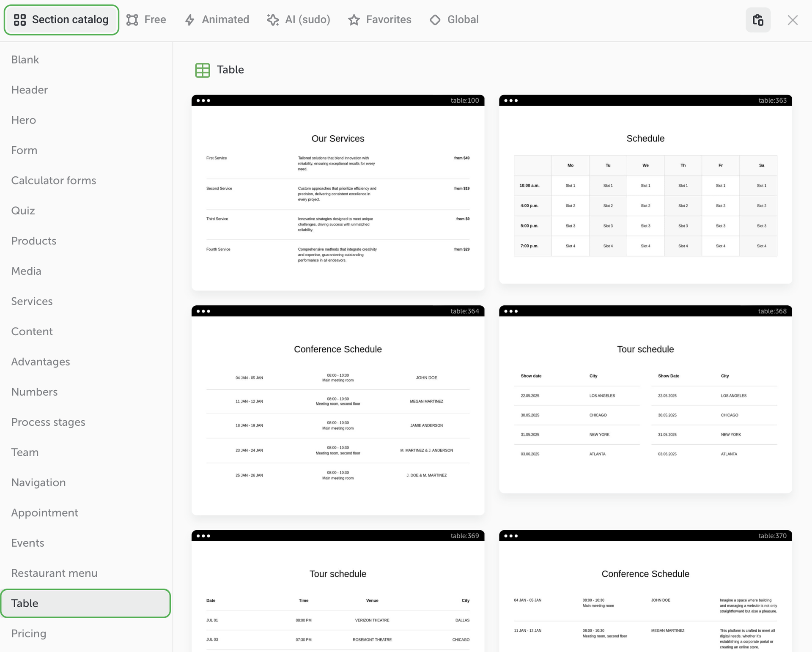The image size is (812, 652).
Task: Go to the Hero sections category
Action: [24, 120]
